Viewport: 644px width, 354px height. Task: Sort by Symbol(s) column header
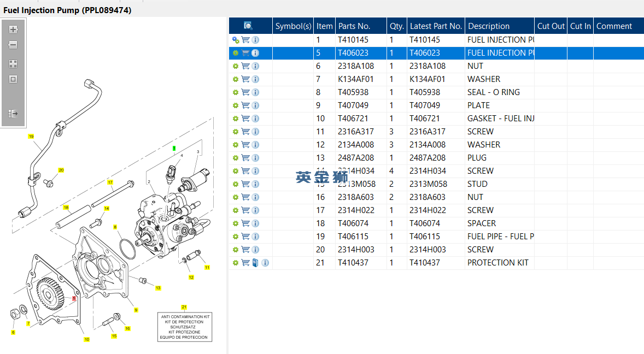click(x=293, y=26)
